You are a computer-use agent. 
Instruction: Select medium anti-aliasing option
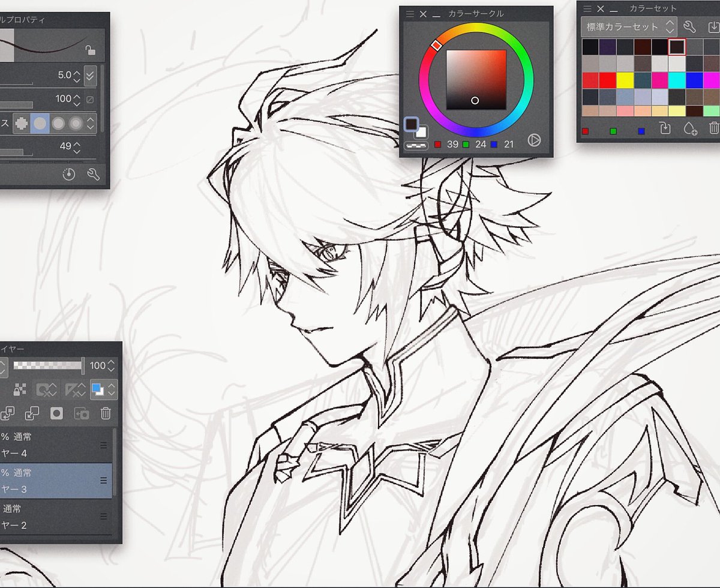point(58,124)
